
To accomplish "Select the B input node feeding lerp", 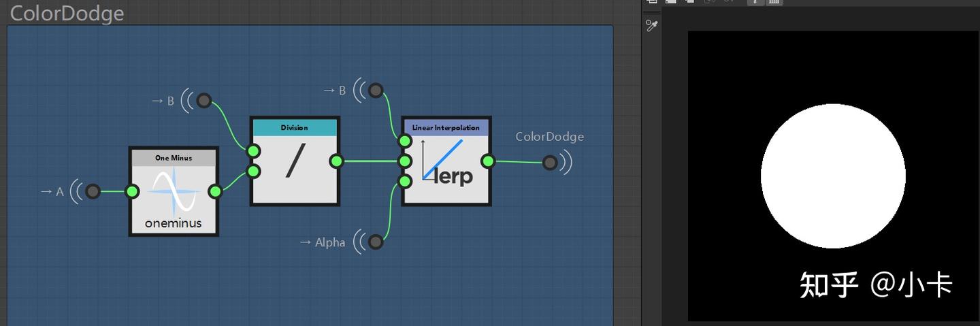I will pos(376,90).
